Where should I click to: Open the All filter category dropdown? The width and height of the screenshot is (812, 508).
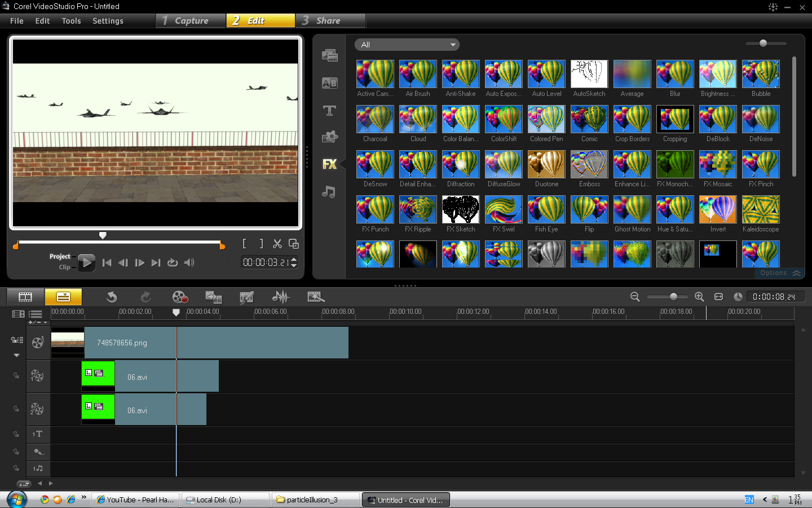click(x=407, y=45)
